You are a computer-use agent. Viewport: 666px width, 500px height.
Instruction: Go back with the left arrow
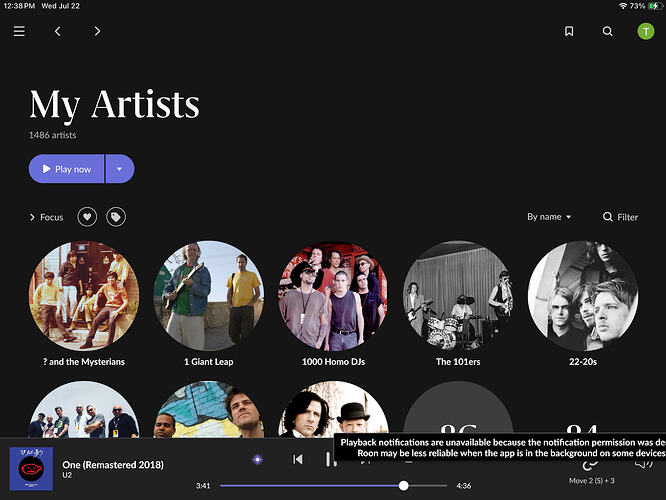[57, 31]
